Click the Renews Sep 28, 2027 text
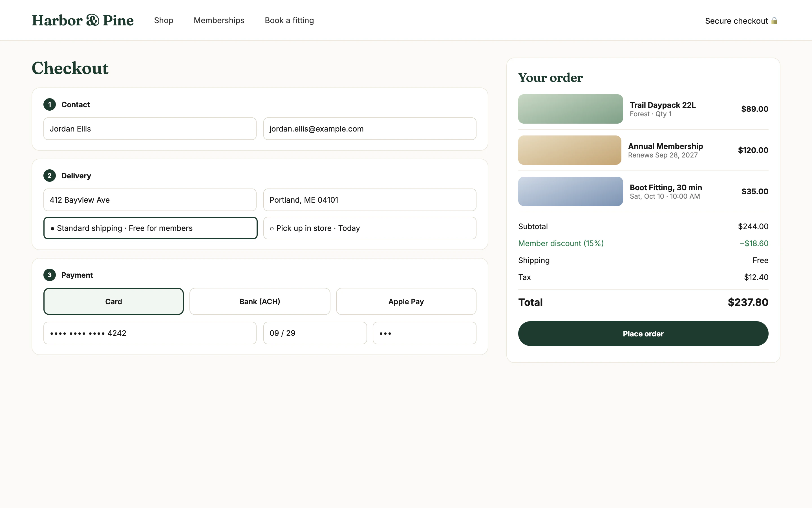The image size is (812, 508). [x=663, y=155]
